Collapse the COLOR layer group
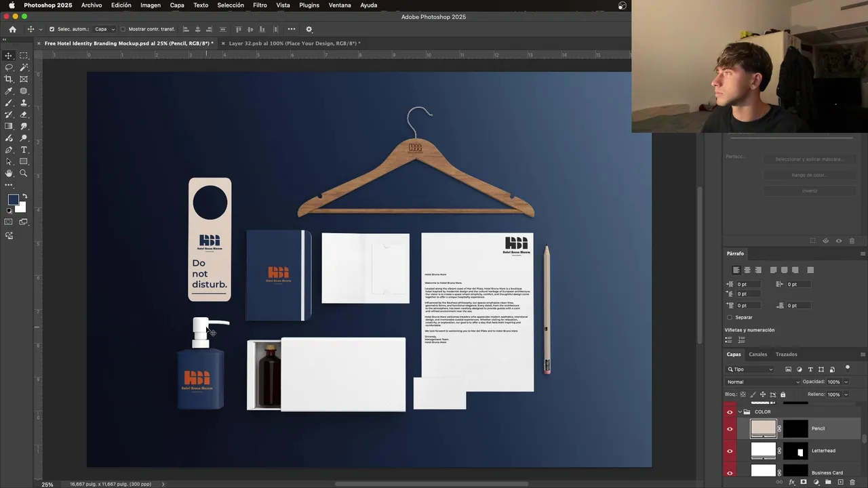 [740, 412]
